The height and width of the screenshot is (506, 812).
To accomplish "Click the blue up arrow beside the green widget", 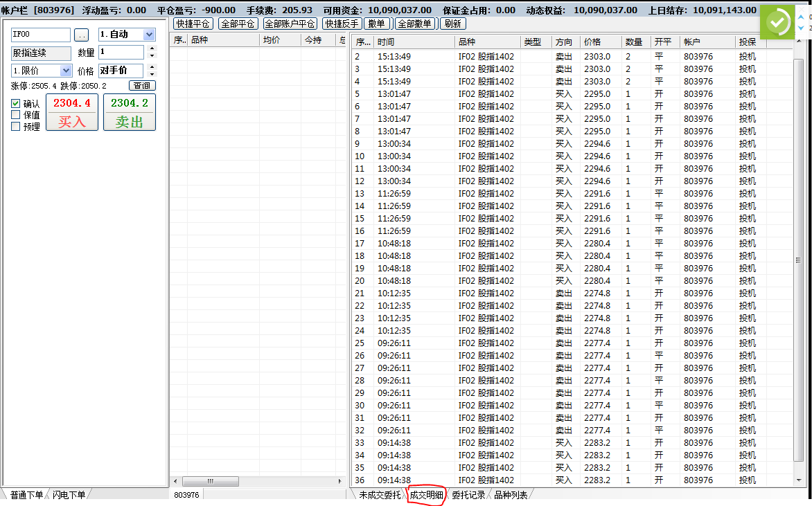I will pos(802,17).
